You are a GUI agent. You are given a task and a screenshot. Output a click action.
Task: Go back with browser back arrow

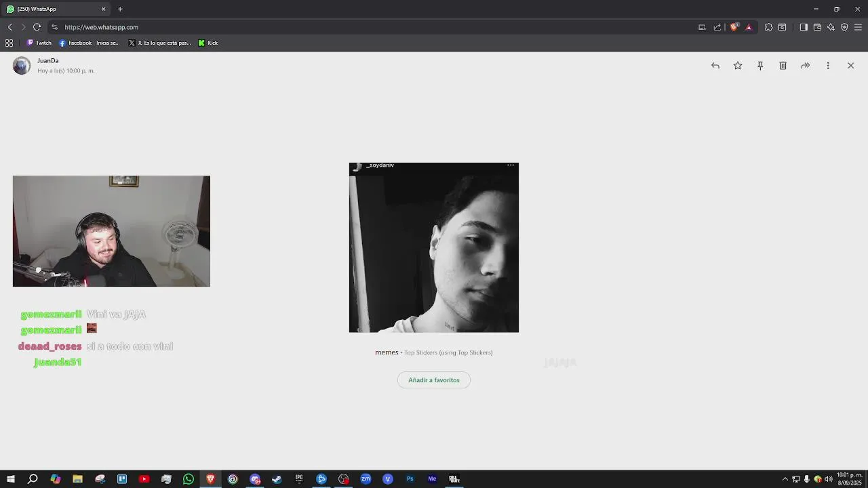click(x=9, y=27)
